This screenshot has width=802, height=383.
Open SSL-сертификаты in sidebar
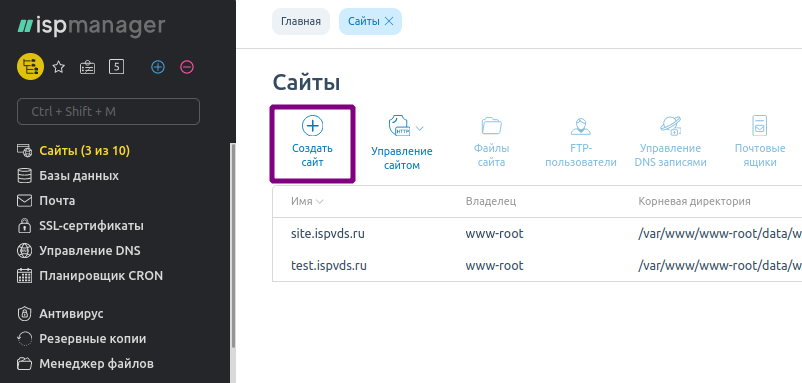(x=92, y=226)
